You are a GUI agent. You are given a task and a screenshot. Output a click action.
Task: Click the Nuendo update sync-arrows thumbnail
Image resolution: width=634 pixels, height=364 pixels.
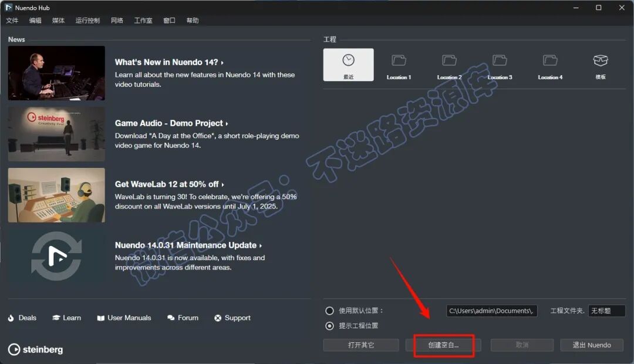[x=56, y=256]
